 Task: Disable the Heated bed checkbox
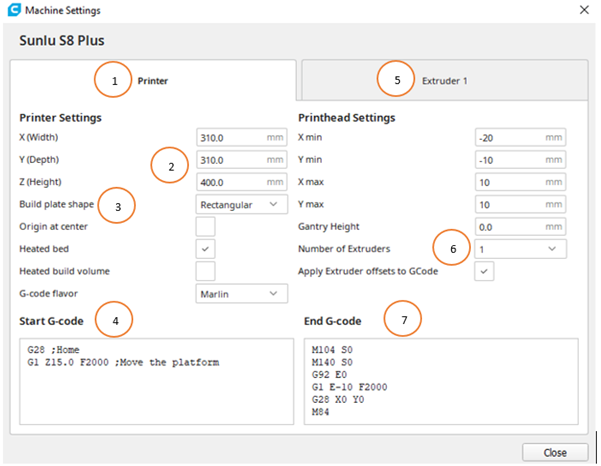tap(205, 249)
